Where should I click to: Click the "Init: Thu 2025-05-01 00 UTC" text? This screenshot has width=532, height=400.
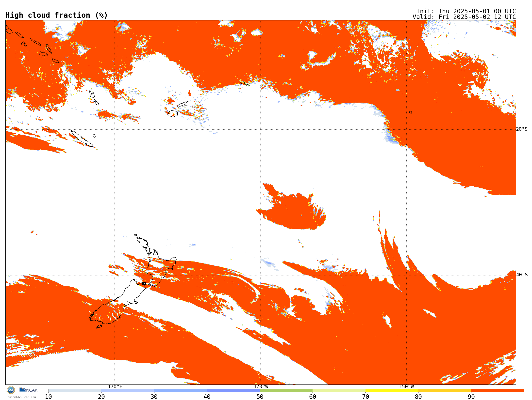[x=466, y=11]
